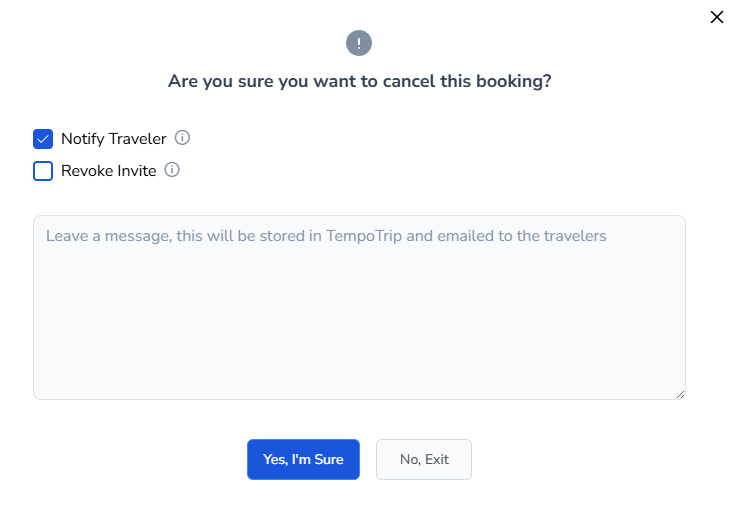Viewport: 732px width, 508px height.
Task: Click the exclamation warning icon
Action: [359, 43]
